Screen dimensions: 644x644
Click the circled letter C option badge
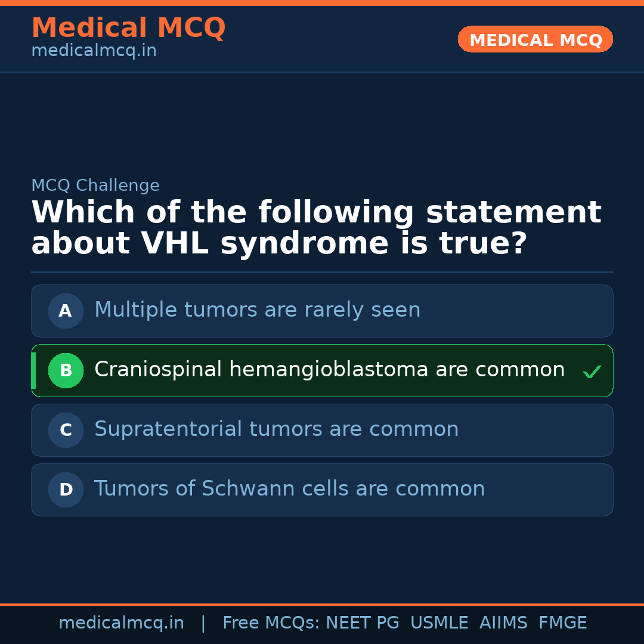coord(66,430)
